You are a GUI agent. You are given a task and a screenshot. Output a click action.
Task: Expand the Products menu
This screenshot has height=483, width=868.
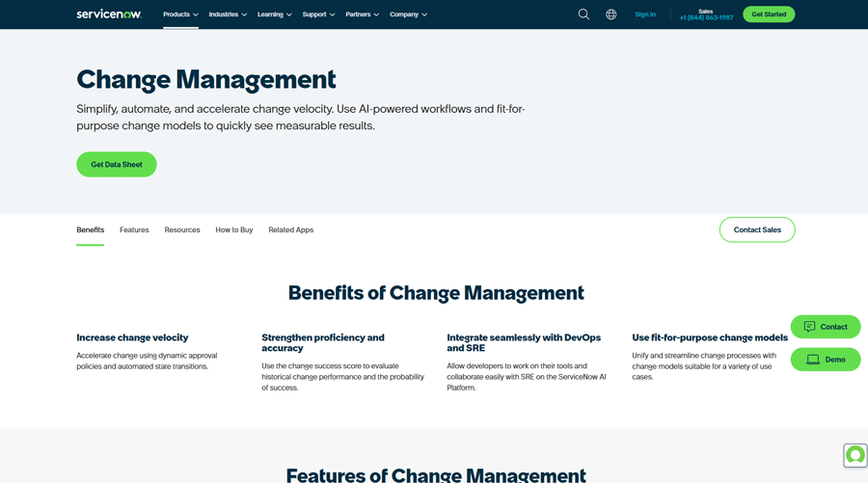(180, 14)
